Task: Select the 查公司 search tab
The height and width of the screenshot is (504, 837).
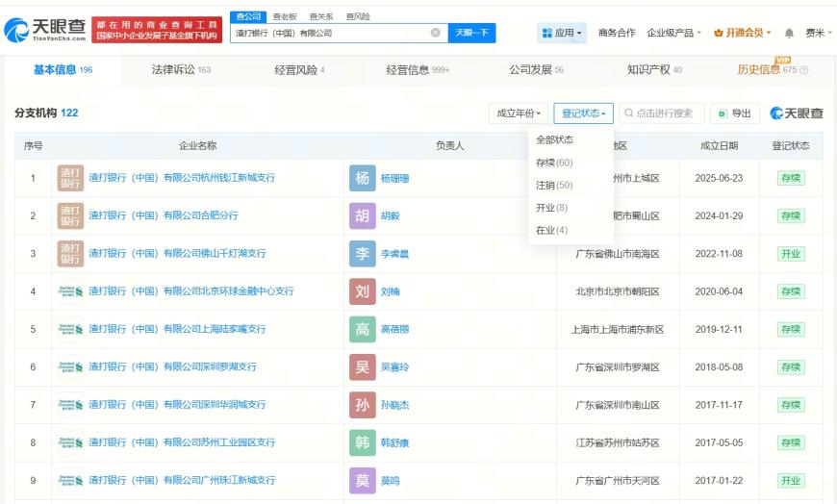Action: (248, 16)
